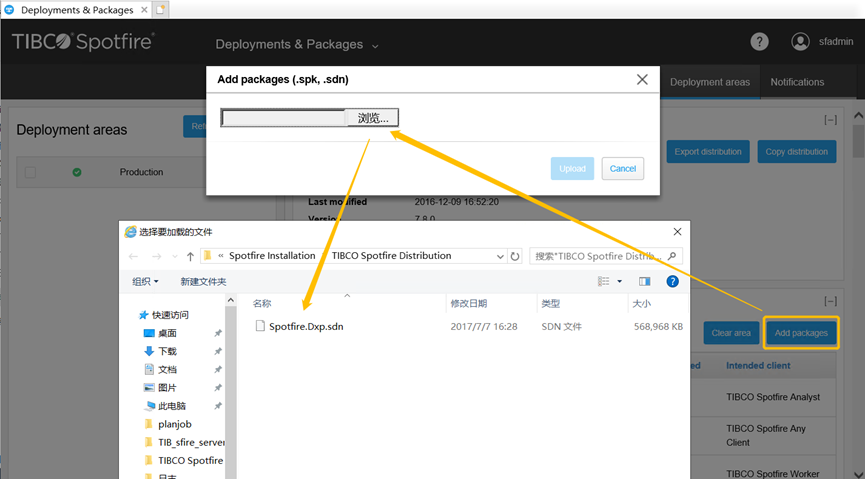
Task: Click 新建文件夹 new folder
Action: coord(203,282)
